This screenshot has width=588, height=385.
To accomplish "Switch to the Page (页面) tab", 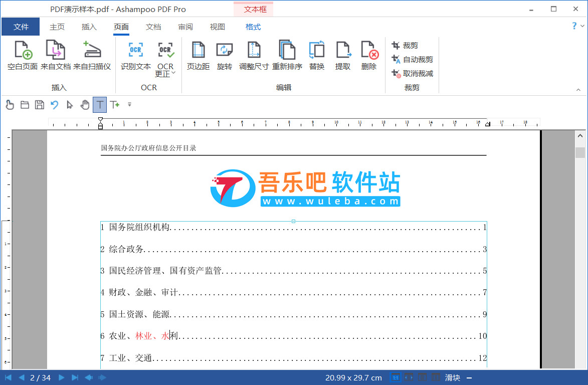I will point(121,27).
